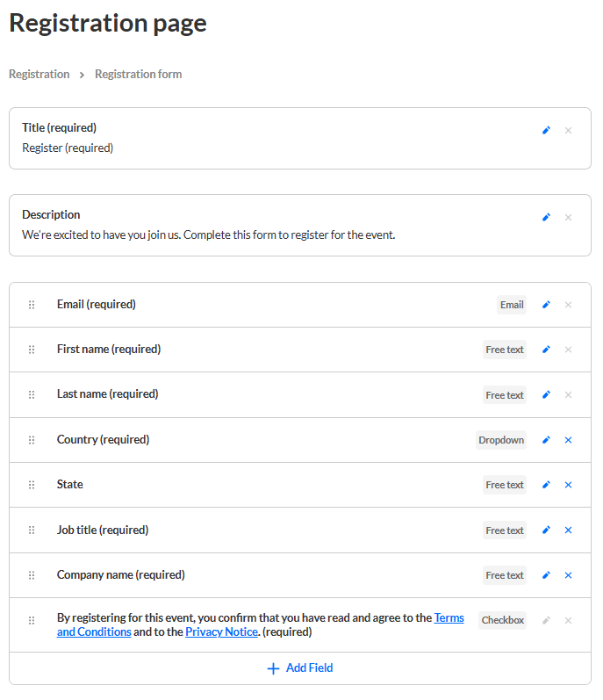Click drag handle next to State
The height and width of the screenshot is (700, 603).
(x=32, y=485)
